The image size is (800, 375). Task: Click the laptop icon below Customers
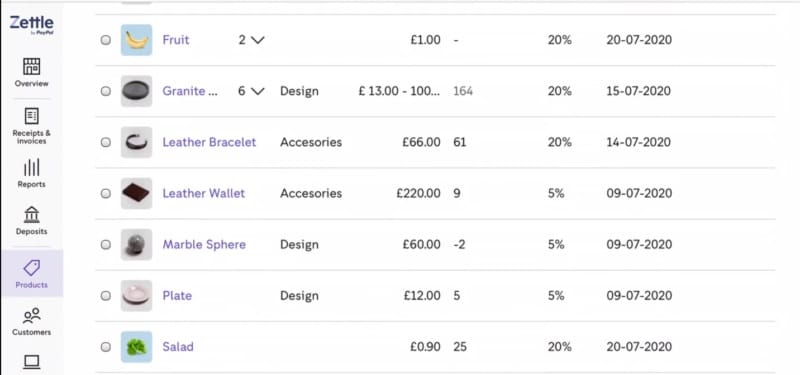click(x=31, y=362)
